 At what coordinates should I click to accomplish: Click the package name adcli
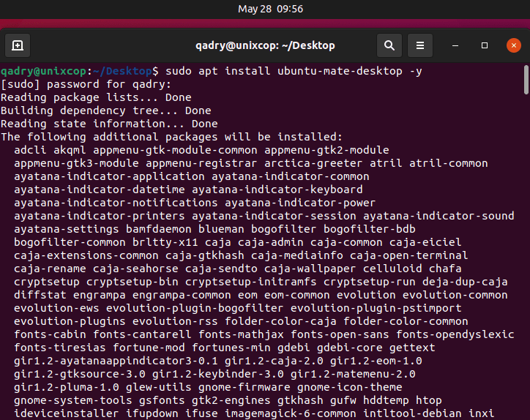click(x=30, y=150)
